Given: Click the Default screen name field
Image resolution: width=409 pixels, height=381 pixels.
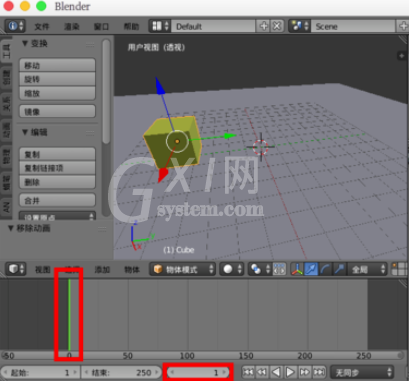Looking at the screenshot, I should click(213, 26).
